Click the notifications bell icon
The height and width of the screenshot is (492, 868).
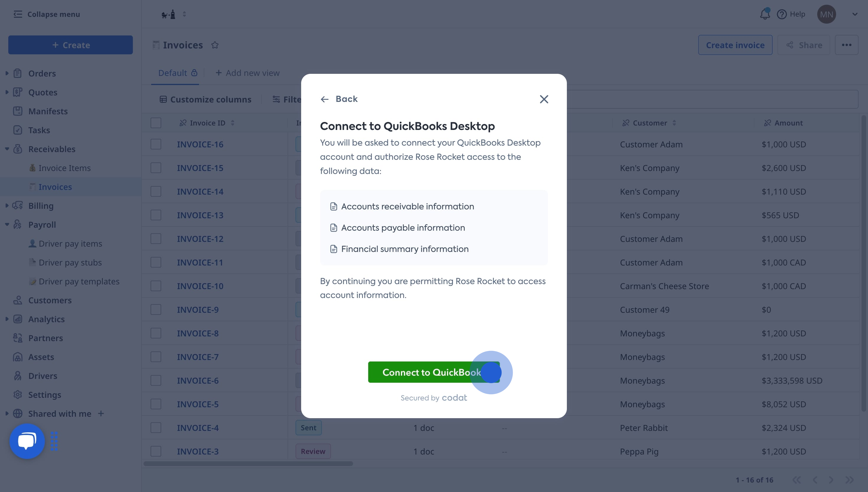click(x=765, y=14)
